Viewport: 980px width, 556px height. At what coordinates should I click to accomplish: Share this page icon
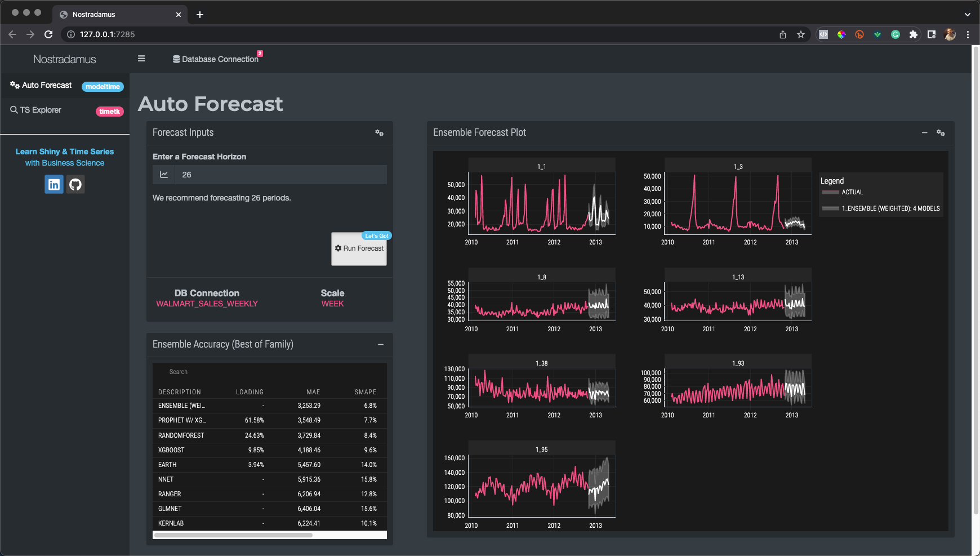[x=783, y=34]
